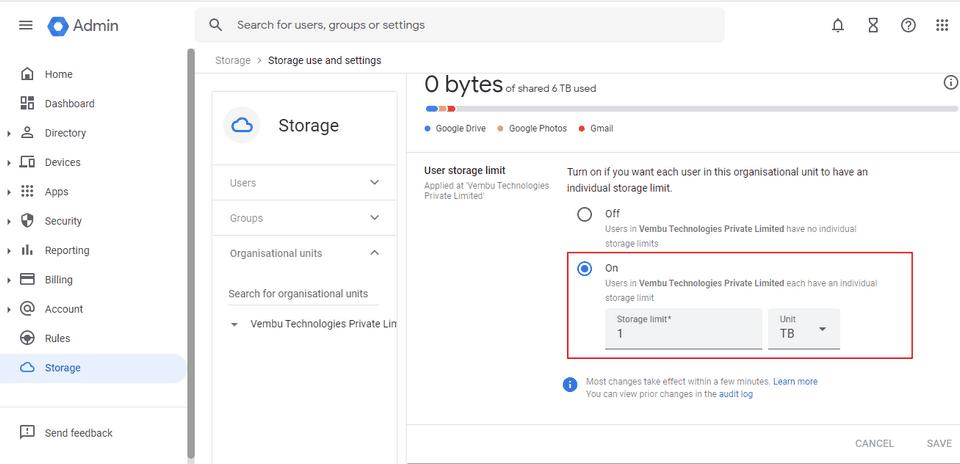Select the On storage limit radio button

[585, 268]
